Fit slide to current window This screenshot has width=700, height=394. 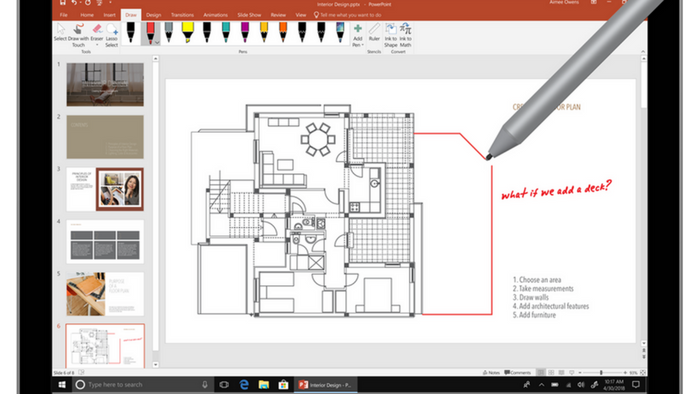pyautogui.click(x=643, y=373)
